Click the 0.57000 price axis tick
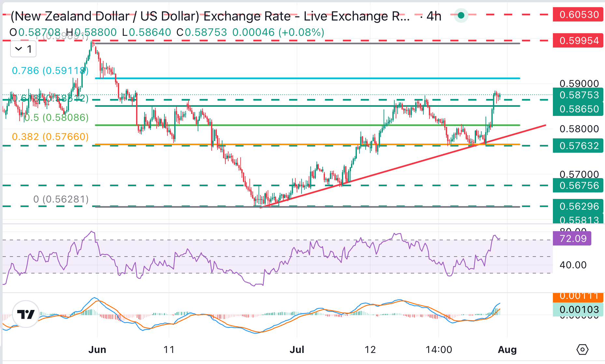The height and width of the screenshot is (364, 605). tap(579, 174)
